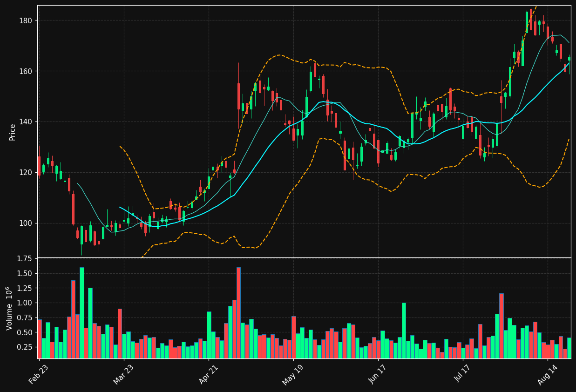Click the 180 price axis label
The height and width of the screenshot is (392, 576).
(x=26, y=20)
